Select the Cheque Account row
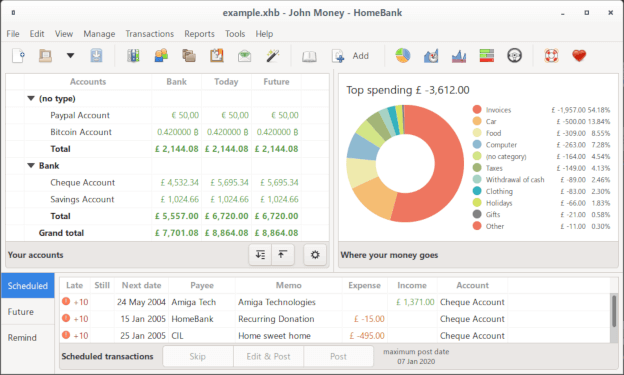 [x=167, y=182]
